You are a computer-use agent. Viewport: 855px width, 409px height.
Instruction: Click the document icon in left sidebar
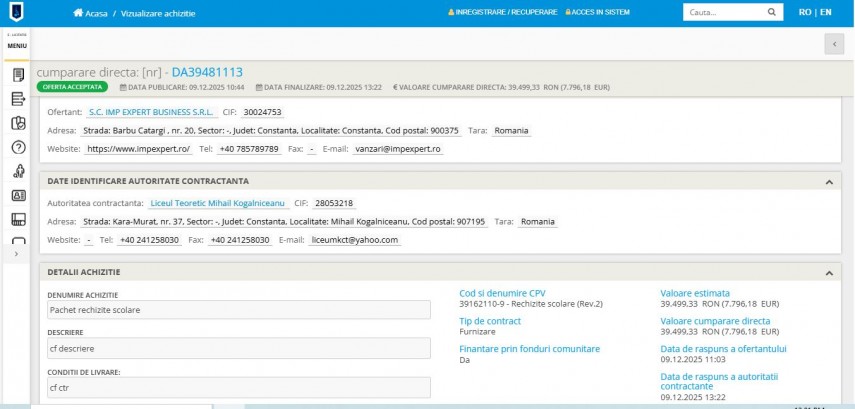(17, 75)
